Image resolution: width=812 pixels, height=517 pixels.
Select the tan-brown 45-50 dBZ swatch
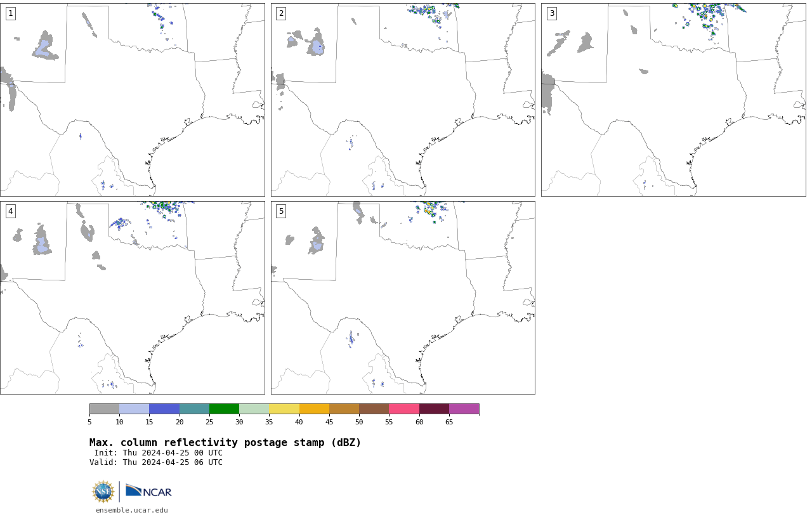tap(344, 409)
